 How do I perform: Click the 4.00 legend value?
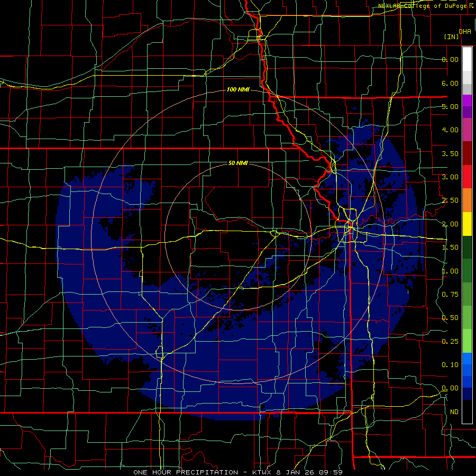pos(450,130)
